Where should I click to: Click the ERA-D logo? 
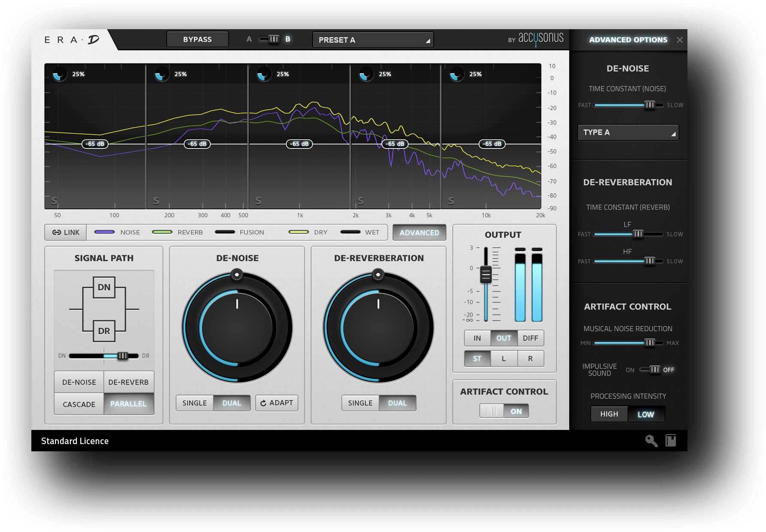(x=72, y=40)
